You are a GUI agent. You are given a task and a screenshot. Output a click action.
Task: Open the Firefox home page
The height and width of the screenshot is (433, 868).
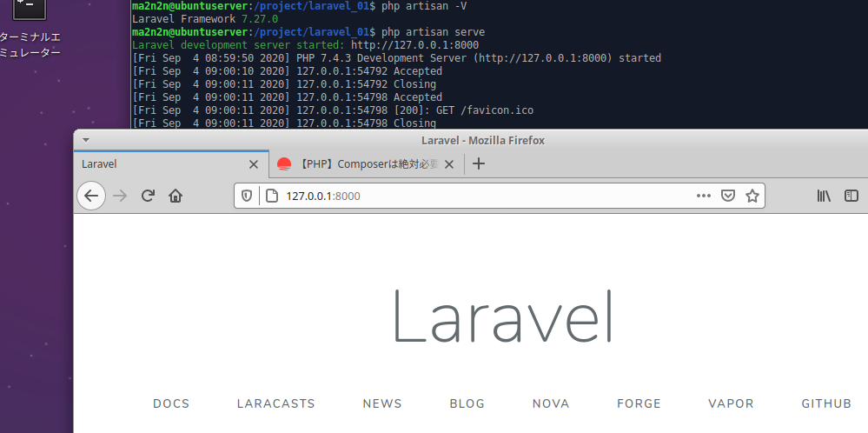pyautogui.click(x=176, y=196)
